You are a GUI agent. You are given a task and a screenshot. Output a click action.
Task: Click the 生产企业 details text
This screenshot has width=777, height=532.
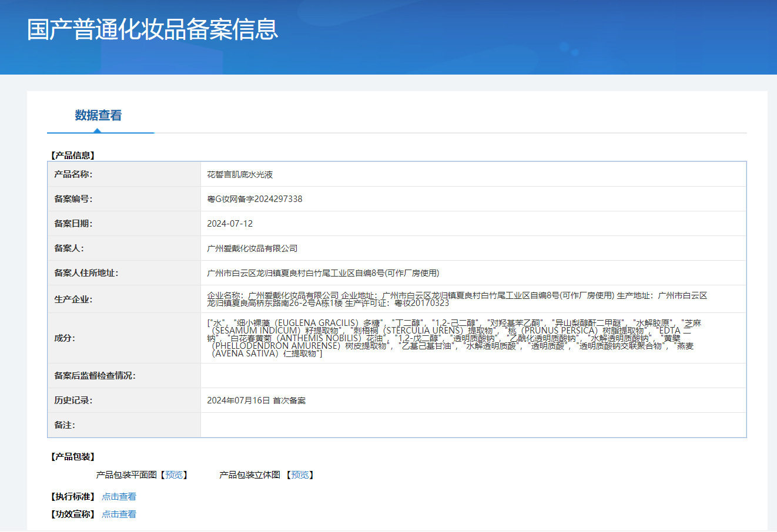coord(457,299)
